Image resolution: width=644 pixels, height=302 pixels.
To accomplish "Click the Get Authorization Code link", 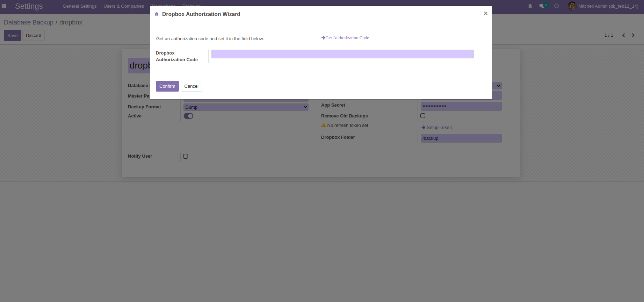I will click(x=345, y=38).
